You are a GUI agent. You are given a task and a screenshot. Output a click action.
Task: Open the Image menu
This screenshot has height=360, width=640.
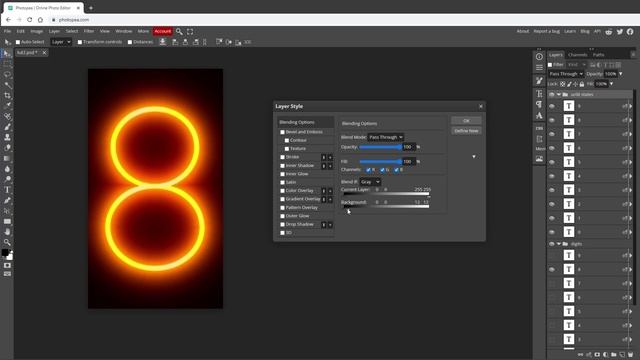pyautogui.click(x=36, y=31)
